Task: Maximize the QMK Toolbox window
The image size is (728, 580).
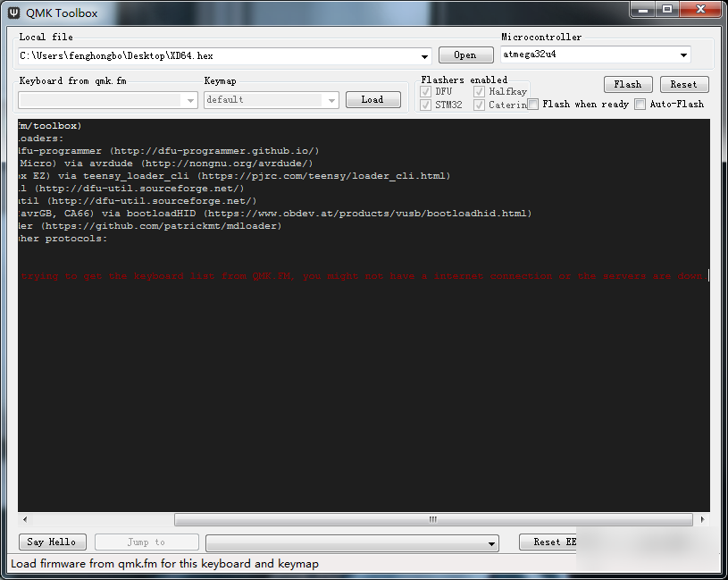Action: tap(667, 9)
